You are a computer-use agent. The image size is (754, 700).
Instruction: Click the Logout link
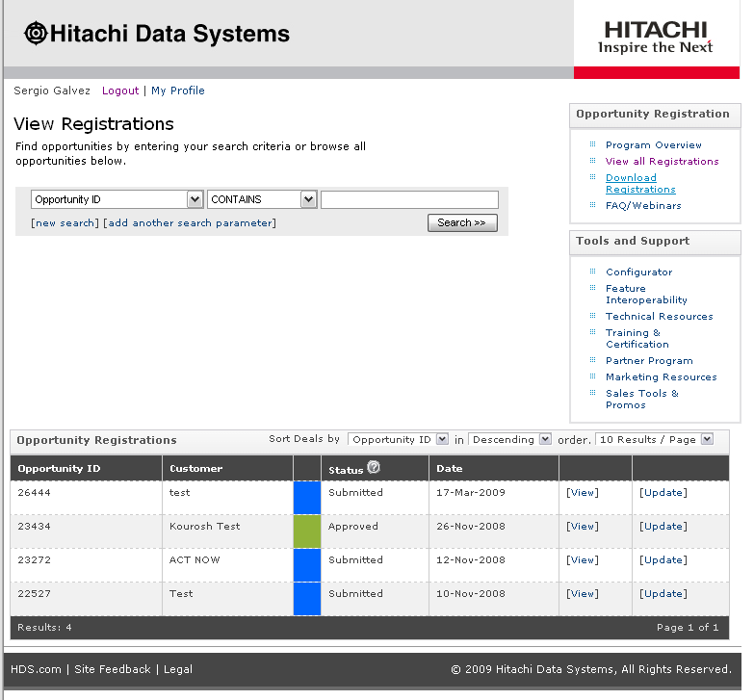point(120,91)
